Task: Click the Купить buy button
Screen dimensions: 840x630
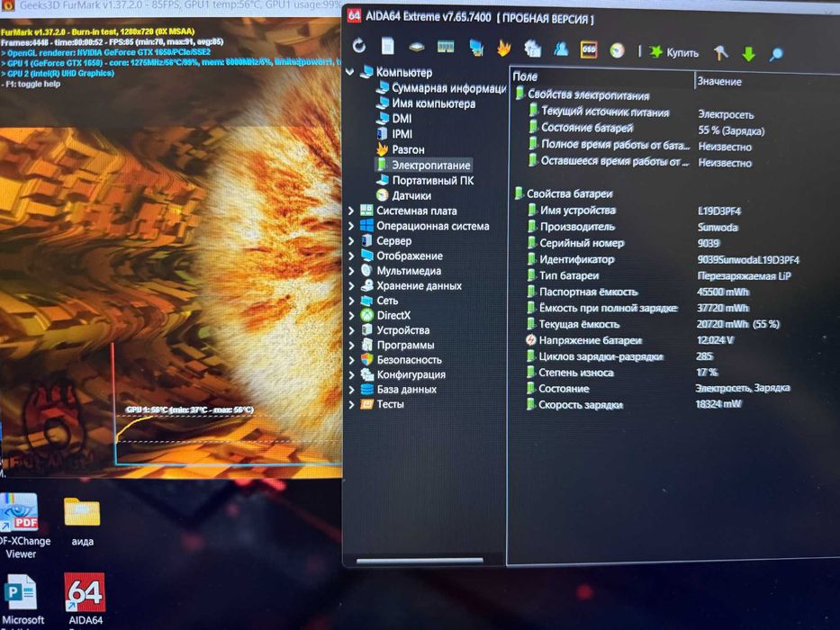Action: [x=674, y=52]
